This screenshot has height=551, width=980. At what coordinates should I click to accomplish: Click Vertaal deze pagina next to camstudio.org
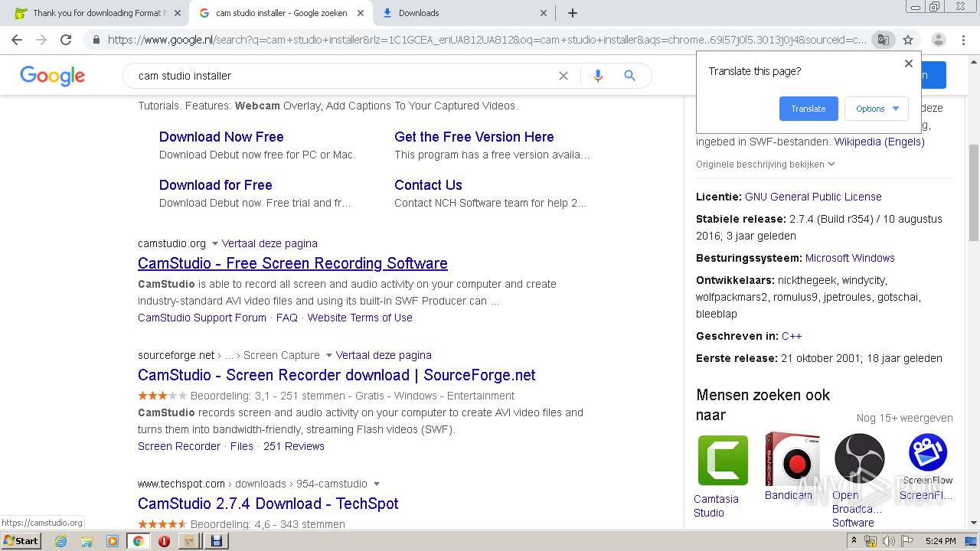(269, 243)
